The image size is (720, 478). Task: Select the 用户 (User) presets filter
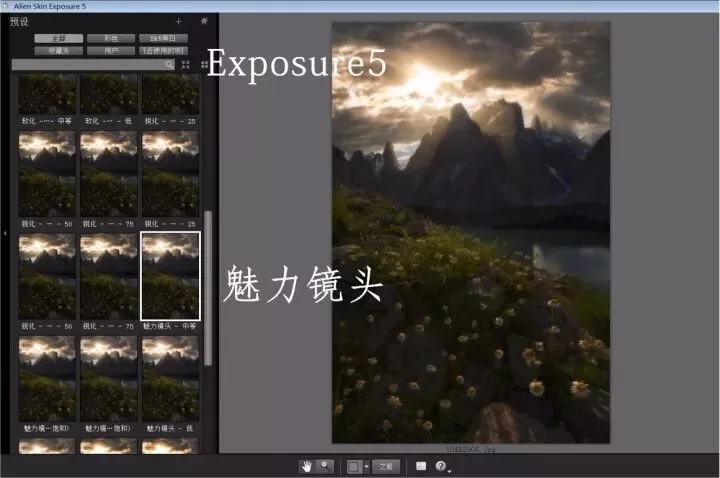click(111, 51)
